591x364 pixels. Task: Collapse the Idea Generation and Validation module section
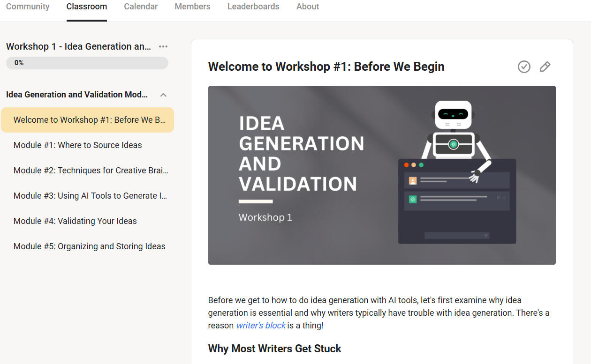[163, 95]
